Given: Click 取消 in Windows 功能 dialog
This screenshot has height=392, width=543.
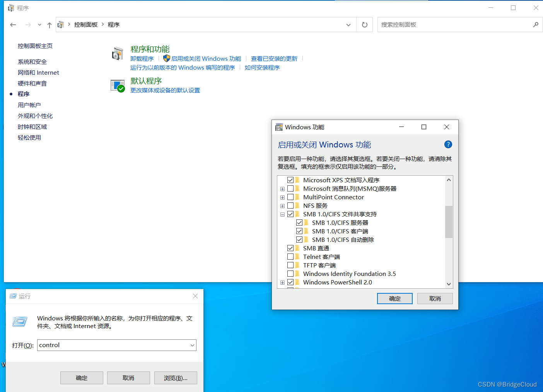Looking at the screenshot, I should pos(435,298).
